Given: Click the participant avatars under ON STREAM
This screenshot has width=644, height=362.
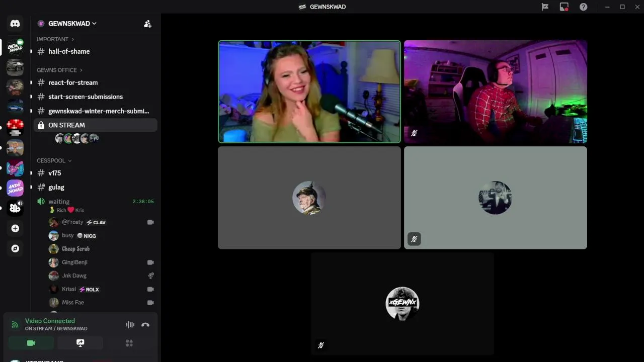Looking at the screenshot, I should (77, 138).
